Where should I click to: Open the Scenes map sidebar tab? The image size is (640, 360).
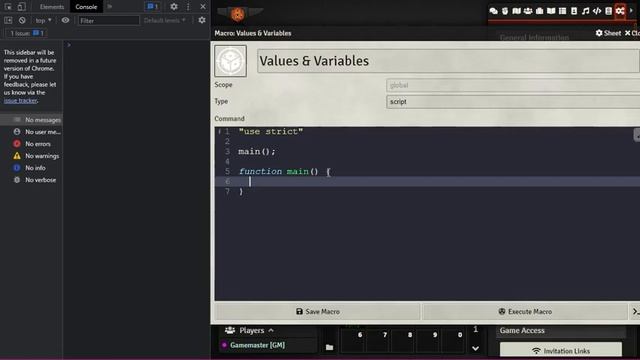(516, 11)
